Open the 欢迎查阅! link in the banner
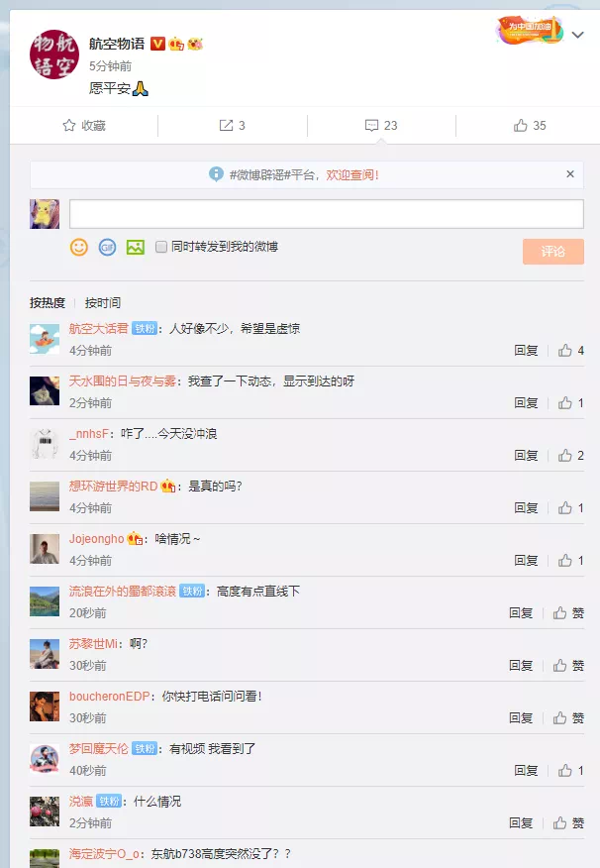 point(352,175)
